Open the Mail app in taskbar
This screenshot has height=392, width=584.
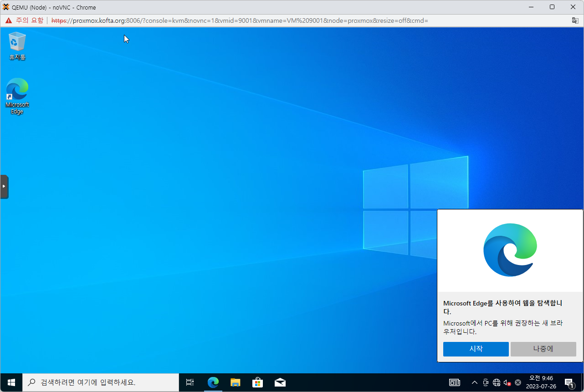click(x=280, y=382)
